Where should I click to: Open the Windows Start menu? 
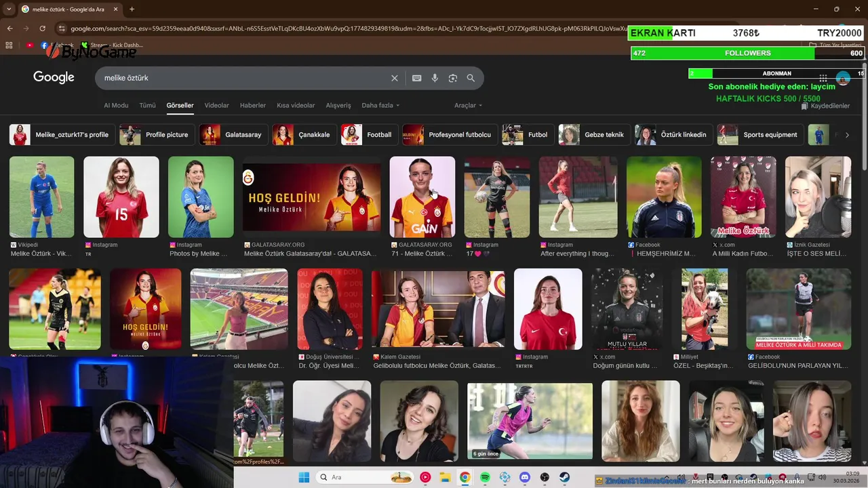tap(304, 477)
